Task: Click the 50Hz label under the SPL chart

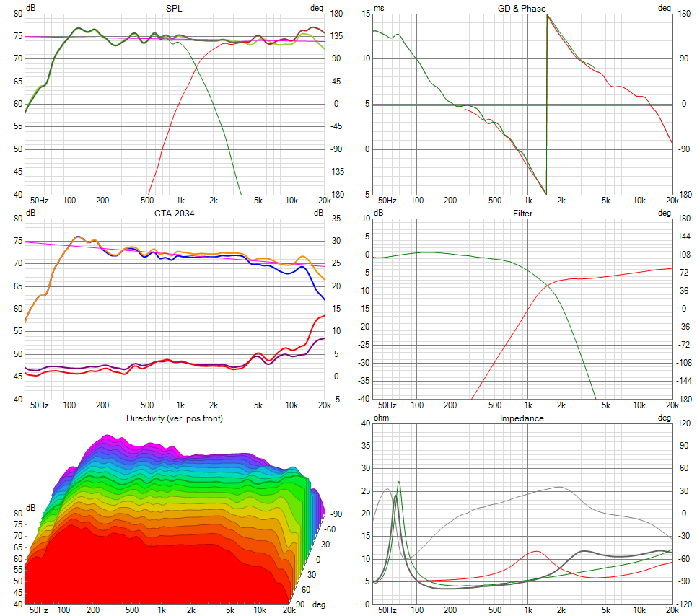Action: (39, 200)
